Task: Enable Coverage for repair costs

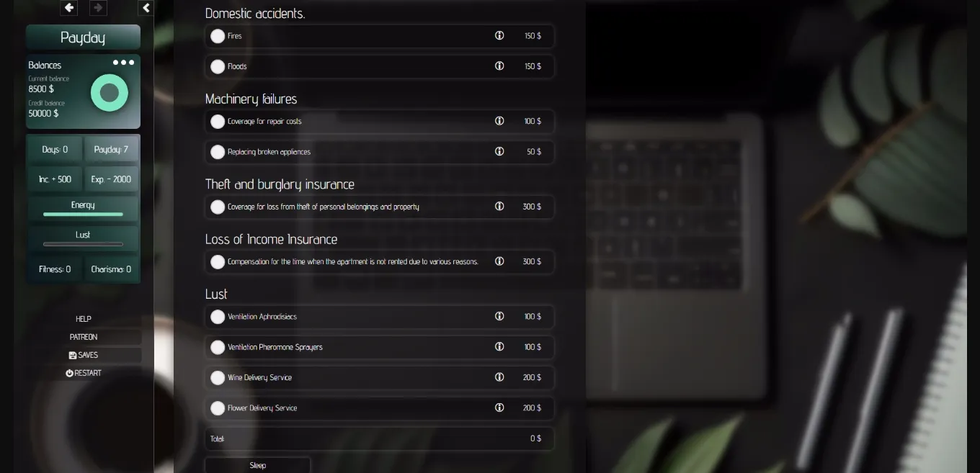Action: pyautogui.click(x=218, y=122)
